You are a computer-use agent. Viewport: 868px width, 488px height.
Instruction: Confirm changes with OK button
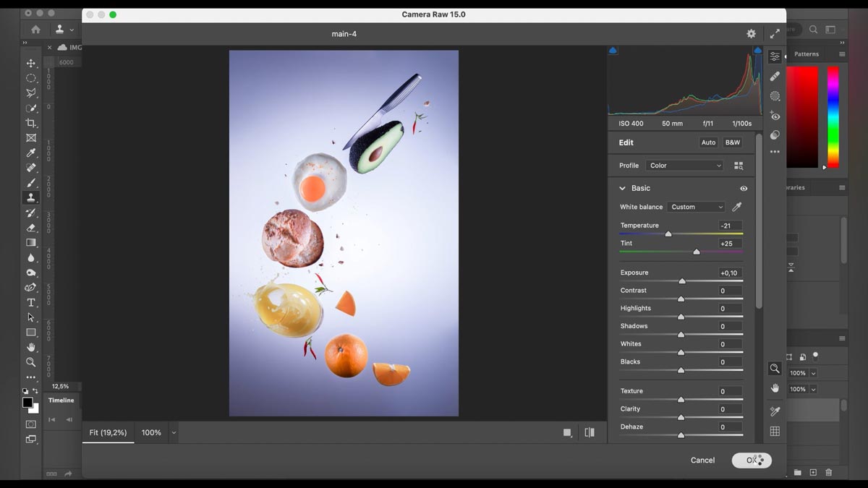click(752, 460)
